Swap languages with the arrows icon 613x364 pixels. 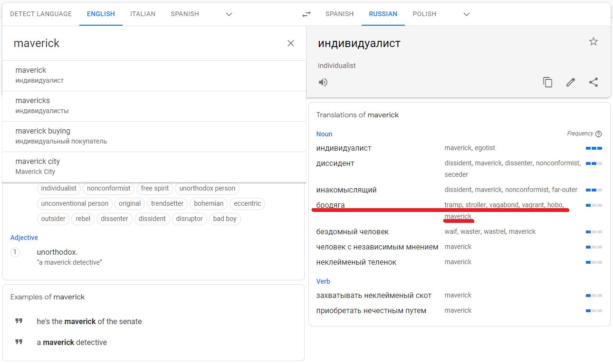pos(306,14)
